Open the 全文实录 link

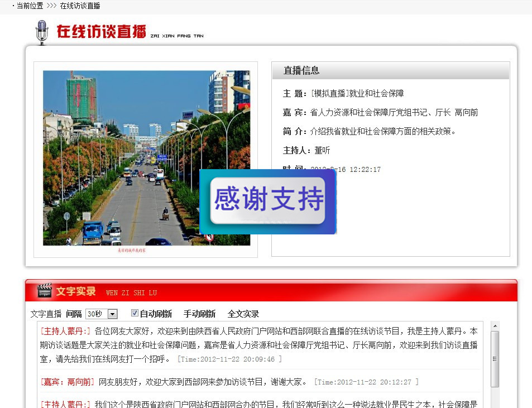[x=243, y=314]
